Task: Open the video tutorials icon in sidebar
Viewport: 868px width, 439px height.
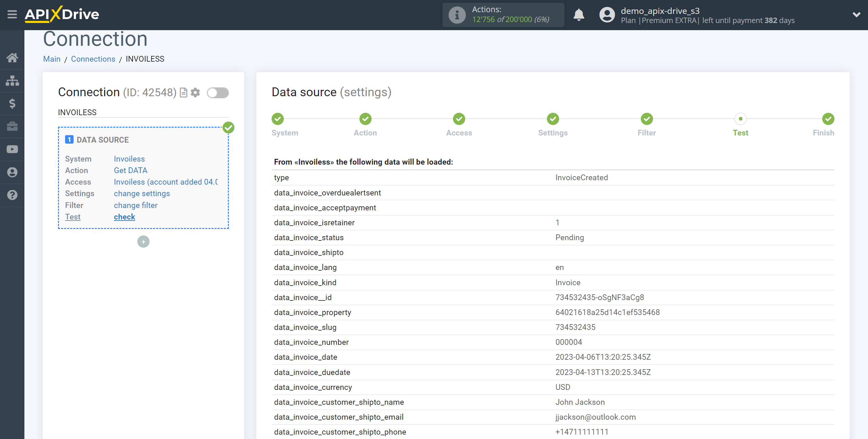Action: (12, 149)
